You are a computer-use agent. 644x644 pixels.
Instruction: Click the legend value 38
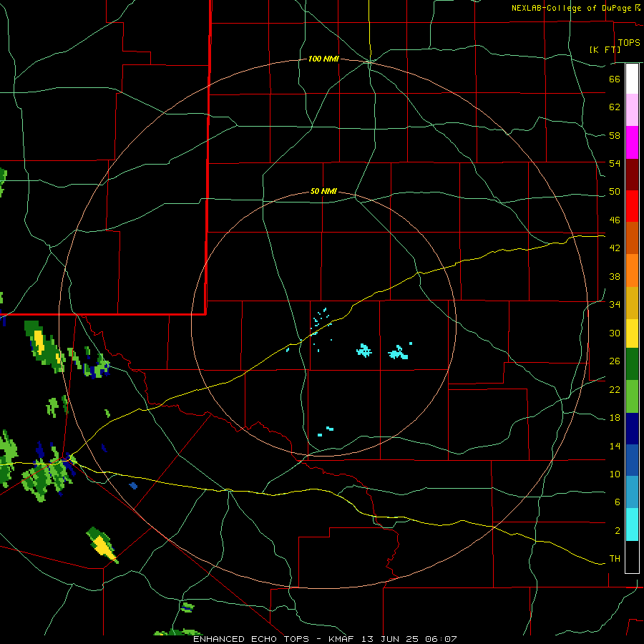(615, 276)
